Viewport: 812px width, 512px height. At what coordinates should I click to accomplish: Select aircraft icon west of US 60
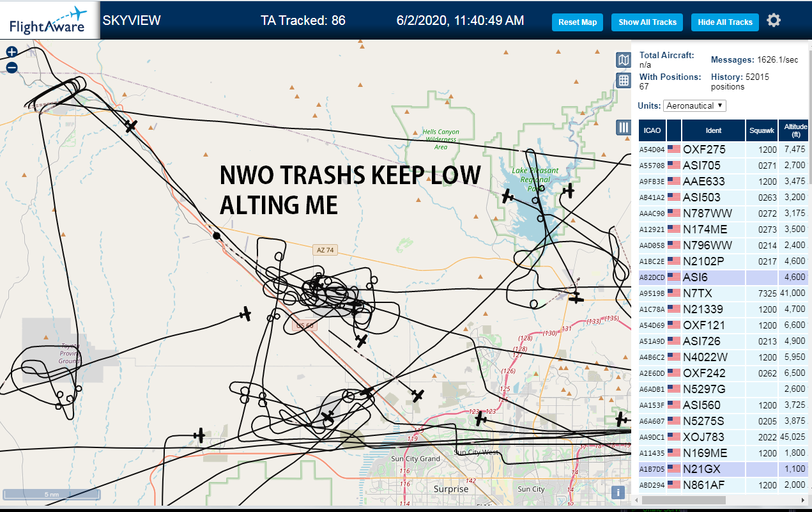coord(245,314)
